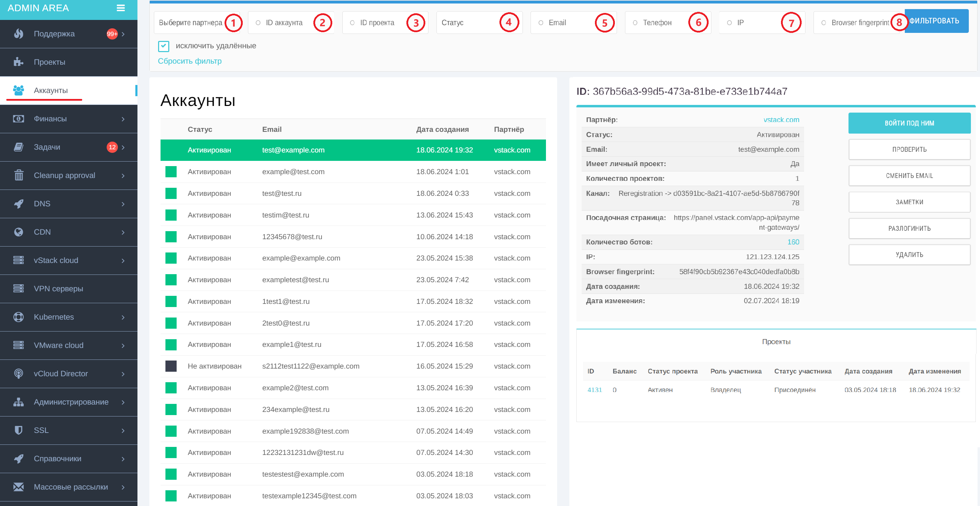Screen dimensions: 980x506
Task: Click the ЗАМЕТКИ button
Action: coord(909,202)
